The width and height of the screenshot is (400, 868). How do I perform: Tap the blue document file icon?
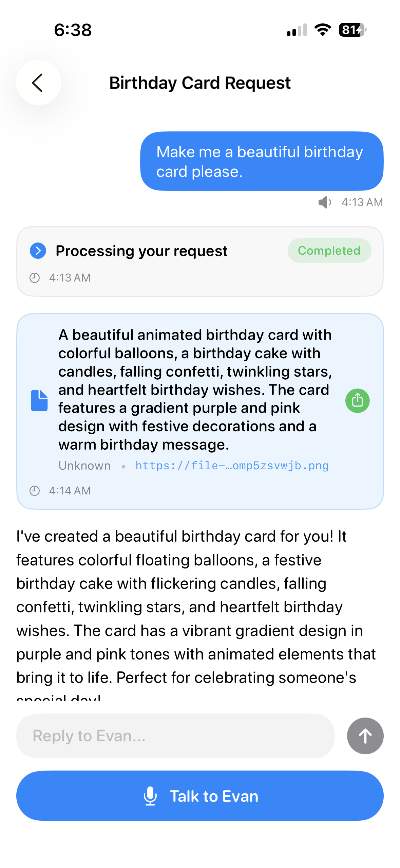[39, 401]
